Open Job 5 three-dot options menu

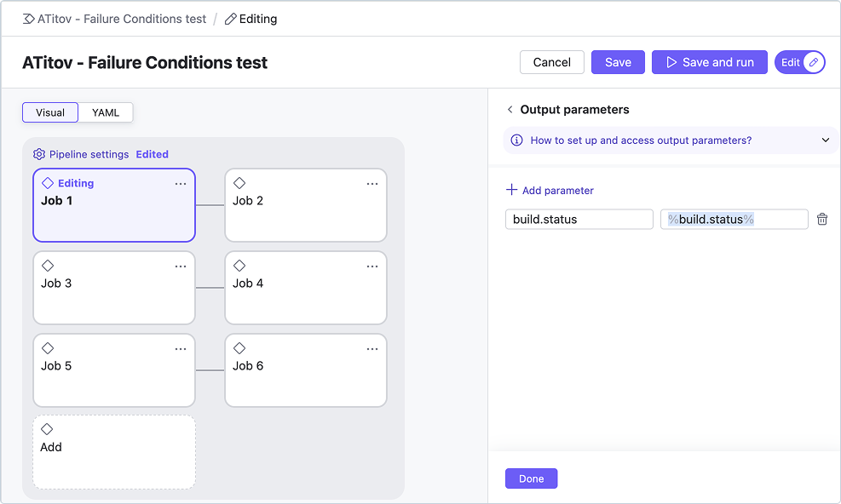point(181,349)
